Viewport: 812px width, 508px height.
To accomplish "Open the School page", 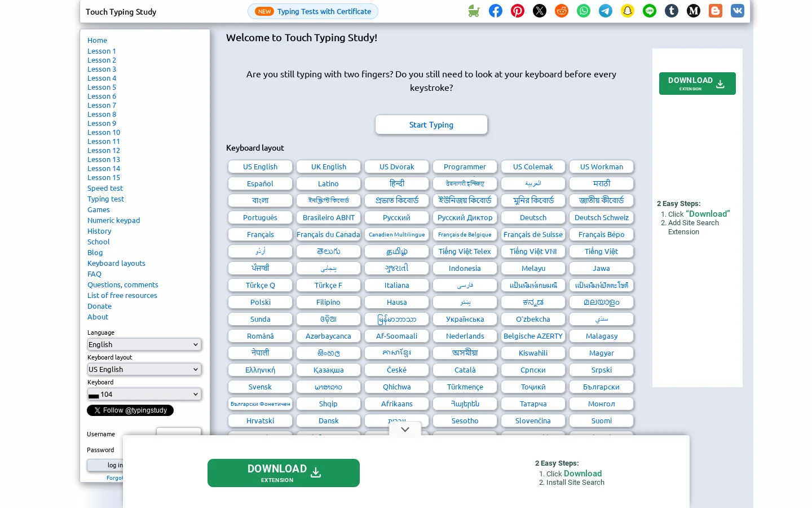I will coord(98,242).
